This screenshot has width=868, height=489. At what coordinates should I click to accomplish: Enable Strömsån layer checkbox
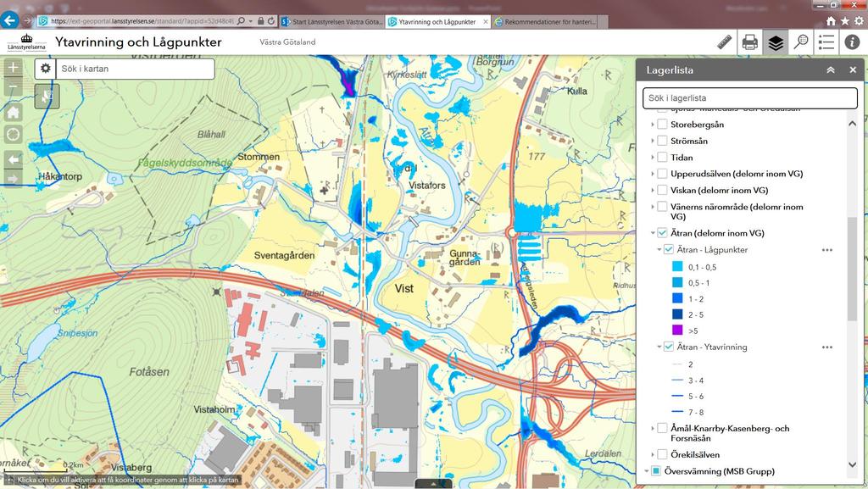pos(662,141)
